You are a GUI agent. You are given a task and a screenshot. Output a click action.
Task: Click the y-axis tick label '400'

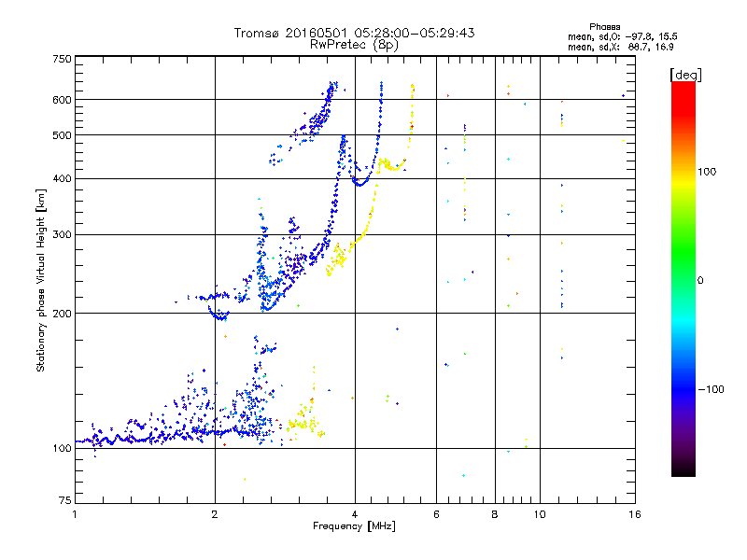pos(62,179)
